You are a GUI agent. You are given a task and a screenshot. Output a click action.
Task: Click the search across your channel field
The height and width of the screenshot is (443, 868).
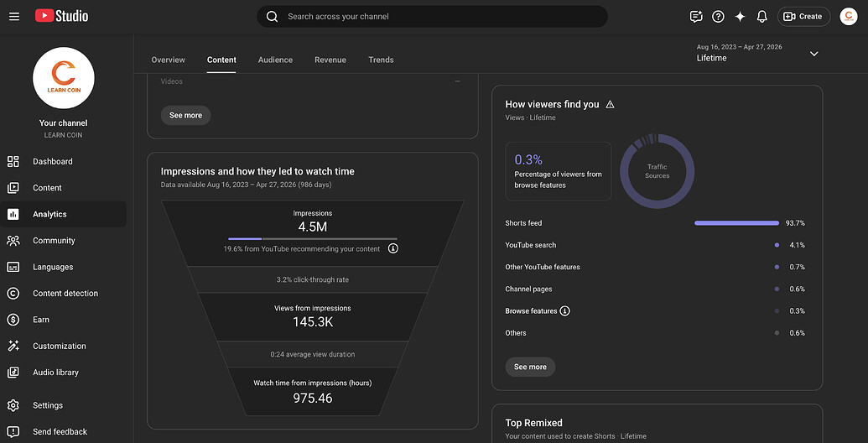433,17
